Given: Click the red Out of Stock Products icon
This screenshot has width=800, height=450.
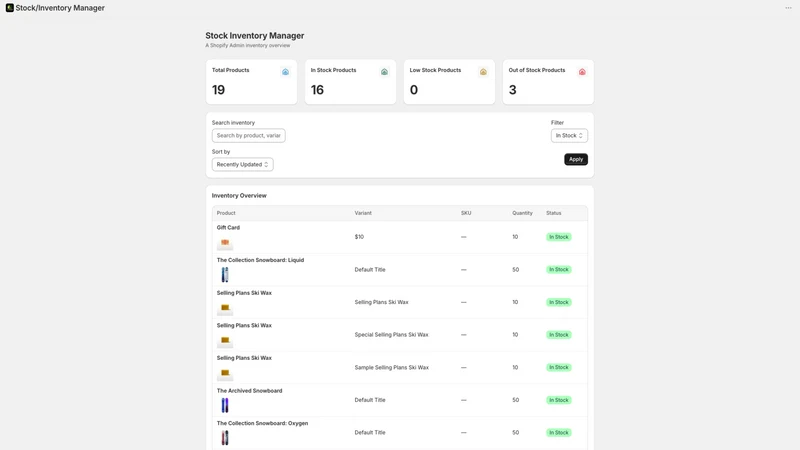Looking at the screenshot, I should [x=582, y=72].
